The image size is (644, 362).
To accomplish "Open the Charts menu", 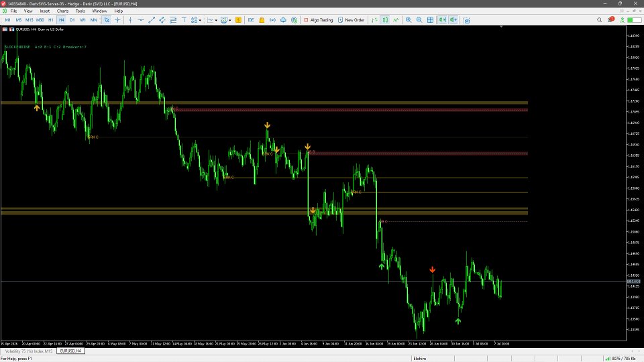I will coord(62,11).
